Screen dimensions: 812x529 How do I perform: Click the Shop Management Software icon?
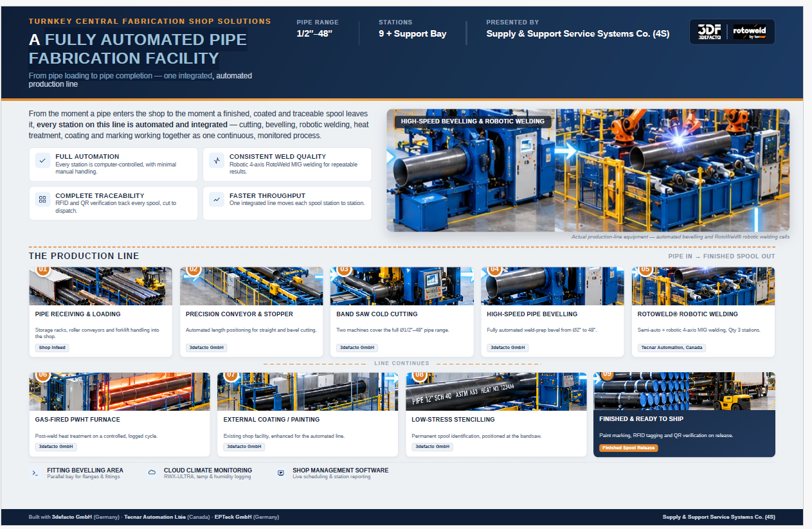[x=281, y=473]
